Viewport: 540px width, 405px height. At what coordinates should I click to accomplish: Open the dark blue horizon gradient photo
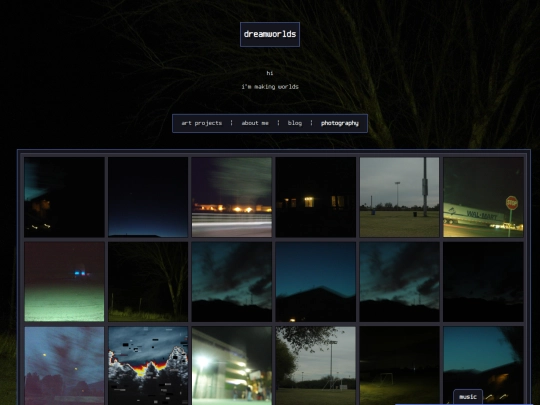[148, 197]
